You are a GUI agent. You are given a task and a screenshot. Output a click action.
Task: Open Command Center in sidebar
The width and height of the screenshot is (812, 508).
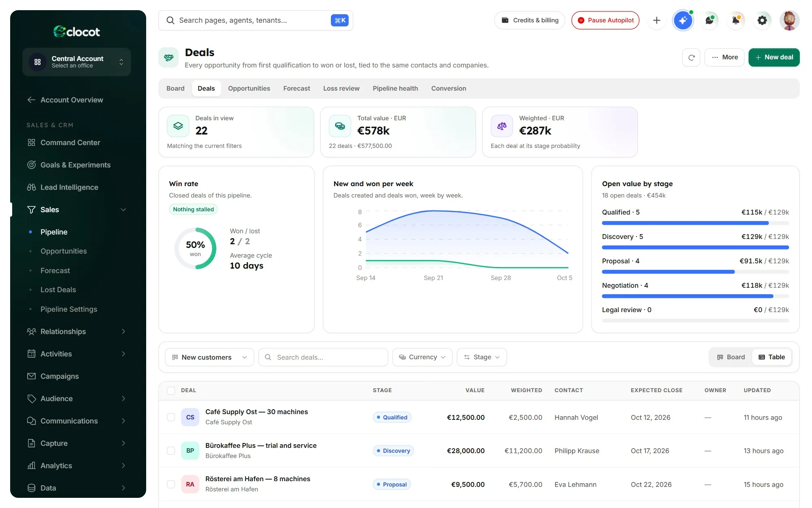point(76,143)
